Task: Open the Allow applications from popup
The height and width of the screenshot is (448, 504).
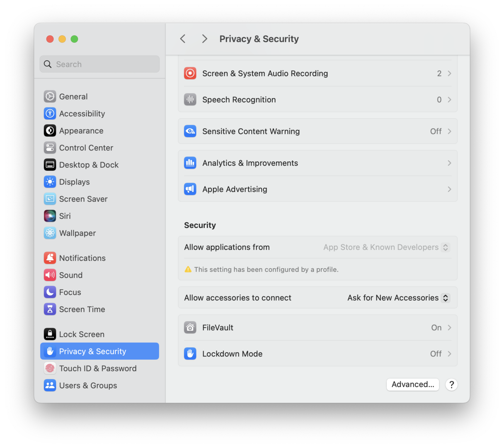Action: 387,247
